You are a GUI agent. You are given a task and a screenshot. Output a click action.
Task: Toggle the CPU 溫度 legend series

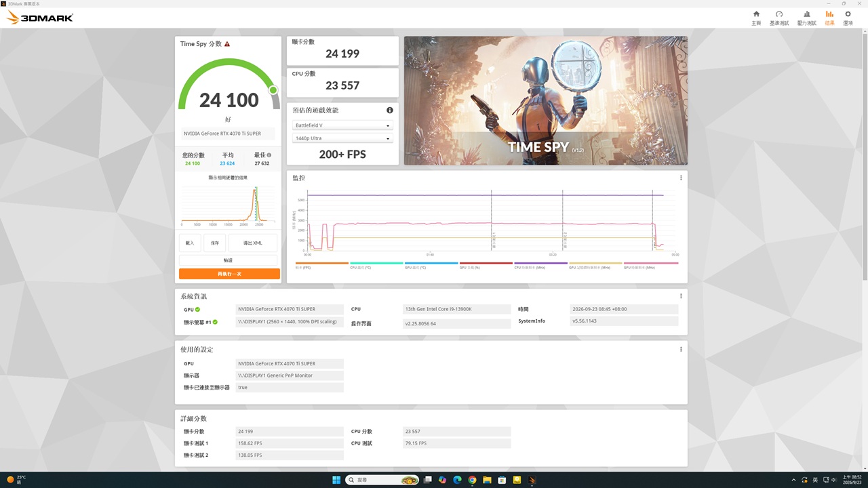tap(376, 266)
